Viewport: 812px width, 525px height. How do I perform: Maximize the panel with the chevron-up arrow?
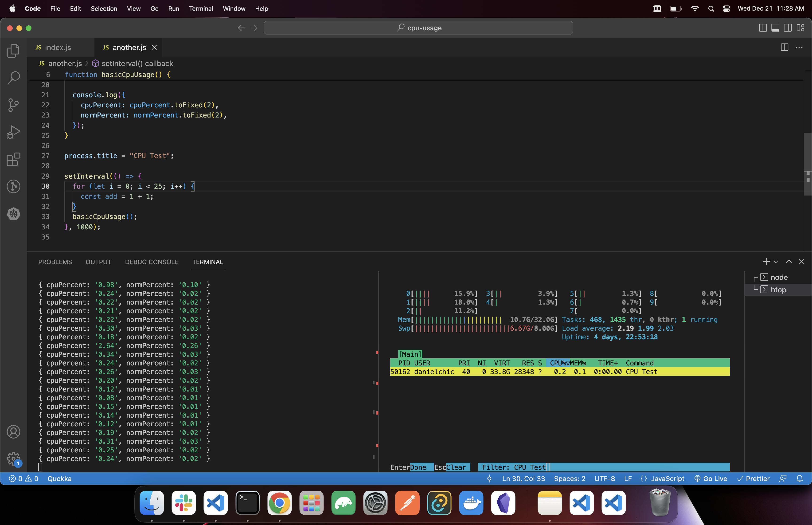[789, 262]
